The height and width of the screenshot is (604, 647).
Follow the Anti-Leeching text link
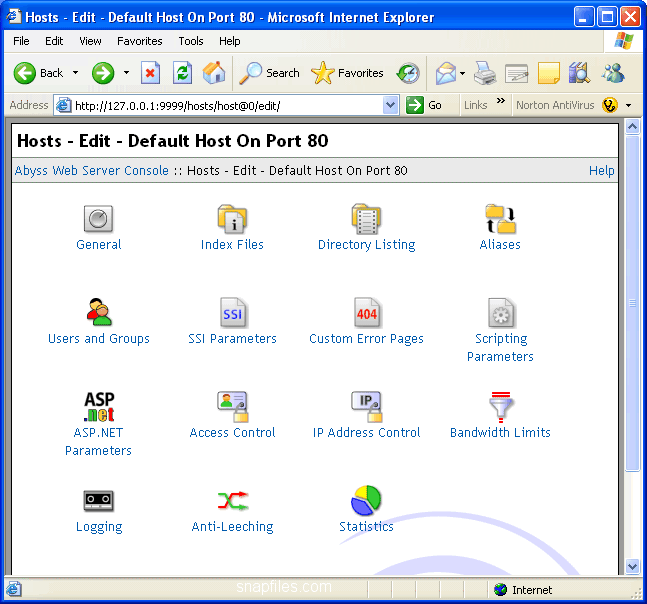[x=232, y=526]
